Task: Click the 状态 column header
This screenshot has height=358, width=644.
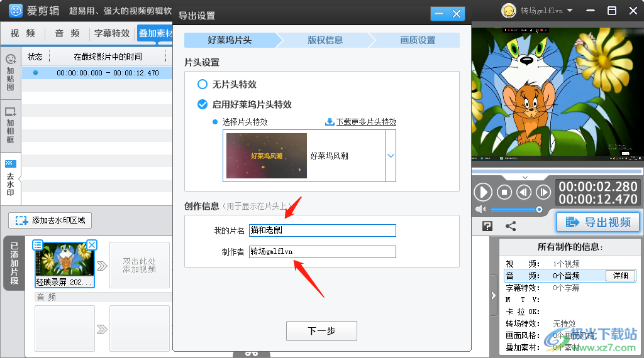Action: [x=35, y=57]
